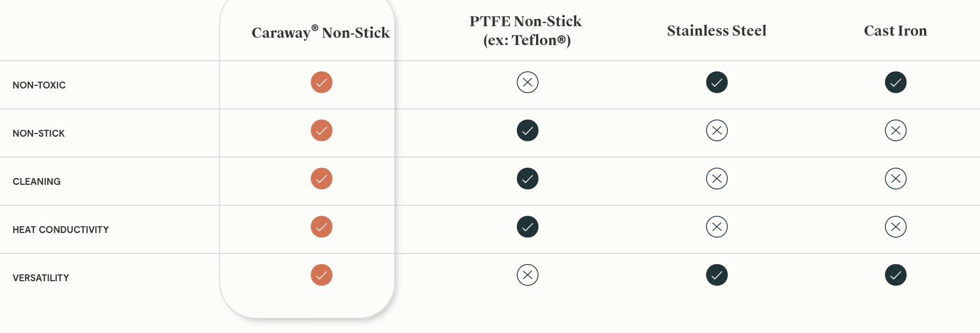
Task: Click Cast Iron Heat Conductivity X icon
Action: point(896,227)
